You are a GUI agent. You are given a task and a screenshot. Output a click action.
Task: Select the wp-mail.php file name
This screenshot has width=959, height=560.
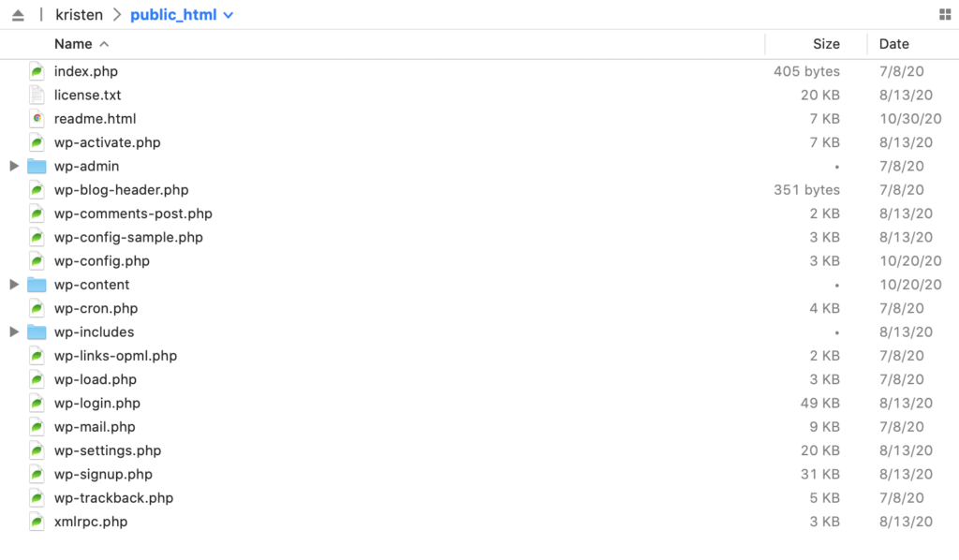(95, 427)
